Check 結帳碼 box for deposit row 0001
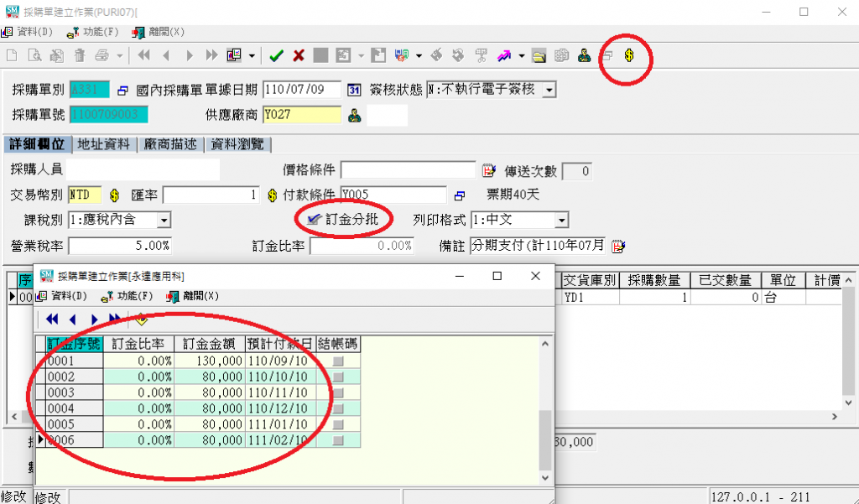The height and width of the screenshot is (504, 859). point(338,361)
